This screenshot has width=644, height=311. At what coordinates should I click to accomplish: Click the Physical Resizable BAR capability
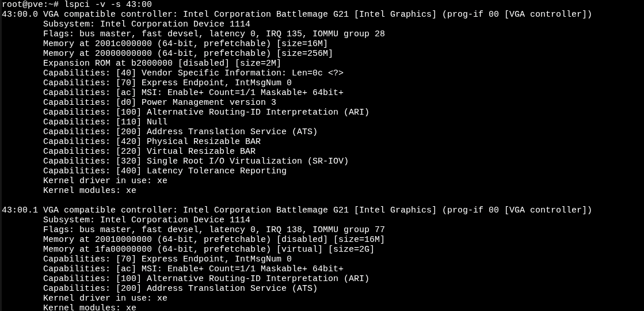click(203, 142)
